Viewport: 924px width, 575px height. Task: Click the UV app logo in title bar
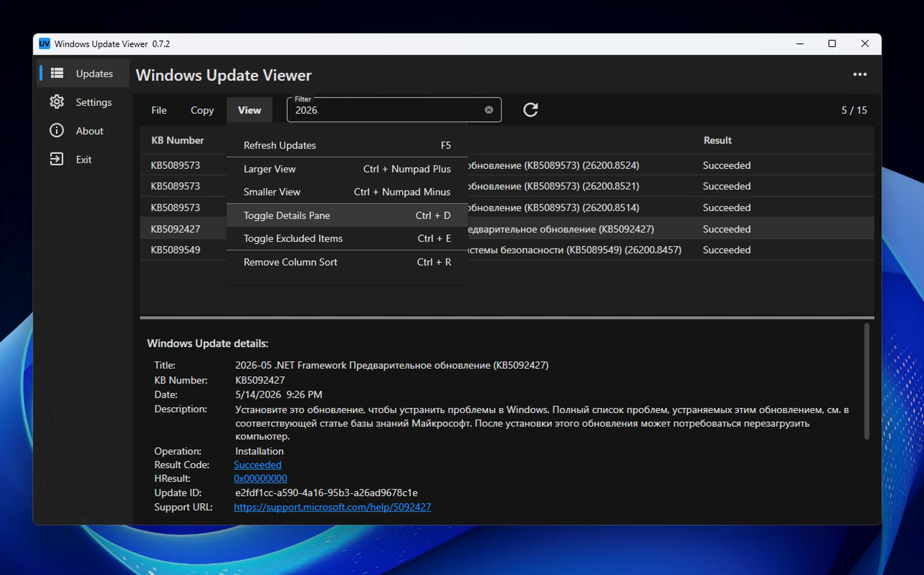point(44,44)
